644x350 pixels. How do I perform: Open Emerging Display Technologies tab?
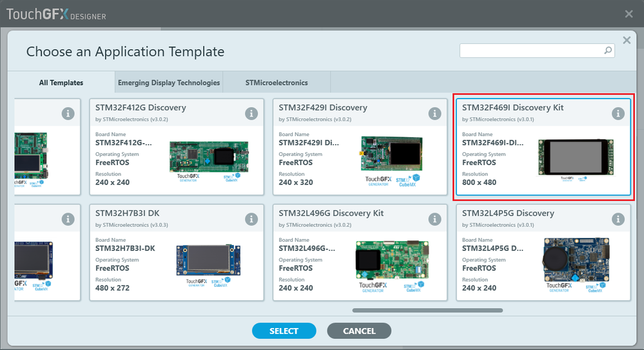(169, 83)
